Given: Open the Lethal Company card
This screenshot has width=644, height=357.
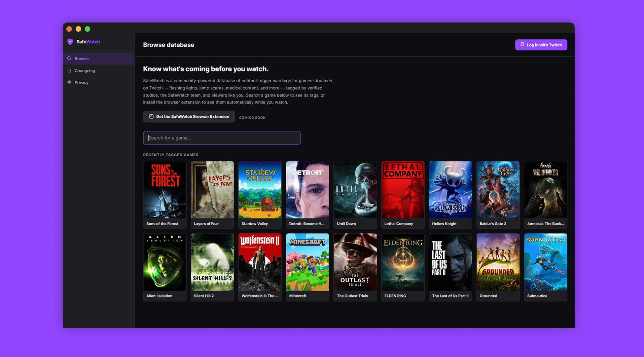Looking at the screenshot, I should [x=403, y=195].
